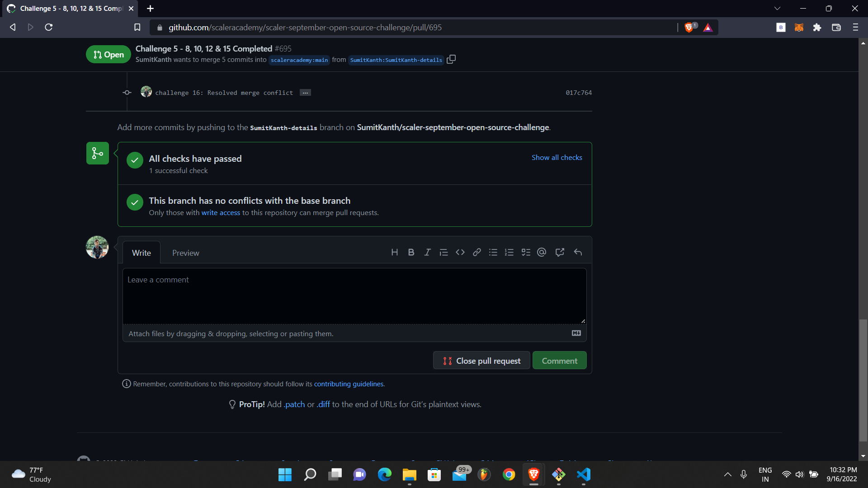Insert a link using the link icon
868x488 pixels.
[476, 252]
